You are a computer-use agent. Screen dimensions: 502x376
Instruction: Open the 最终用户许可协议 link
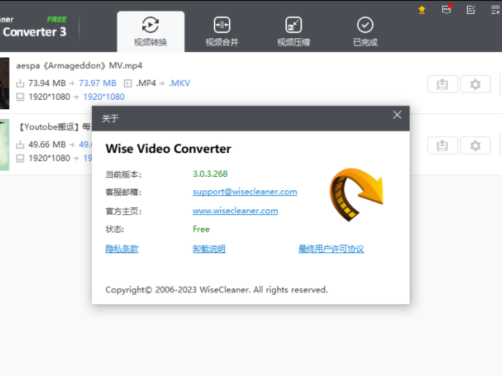pos(331,249)
